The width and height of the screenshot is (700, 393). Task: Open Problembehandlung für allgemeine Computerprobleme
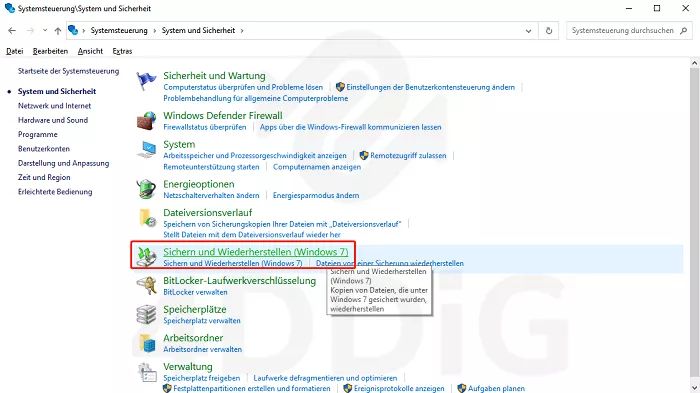(255, 98)
